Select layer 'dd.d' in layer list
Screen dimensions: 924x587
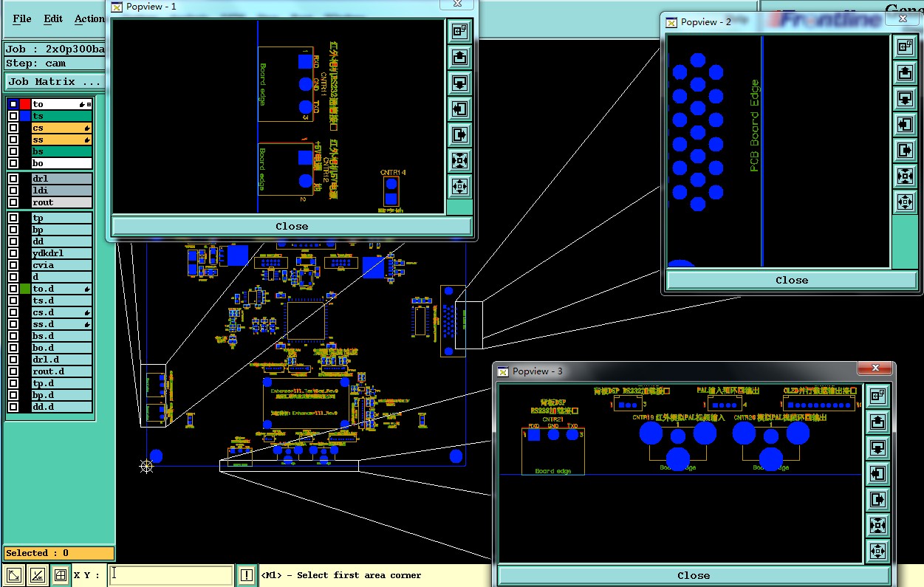pos(61,407)
